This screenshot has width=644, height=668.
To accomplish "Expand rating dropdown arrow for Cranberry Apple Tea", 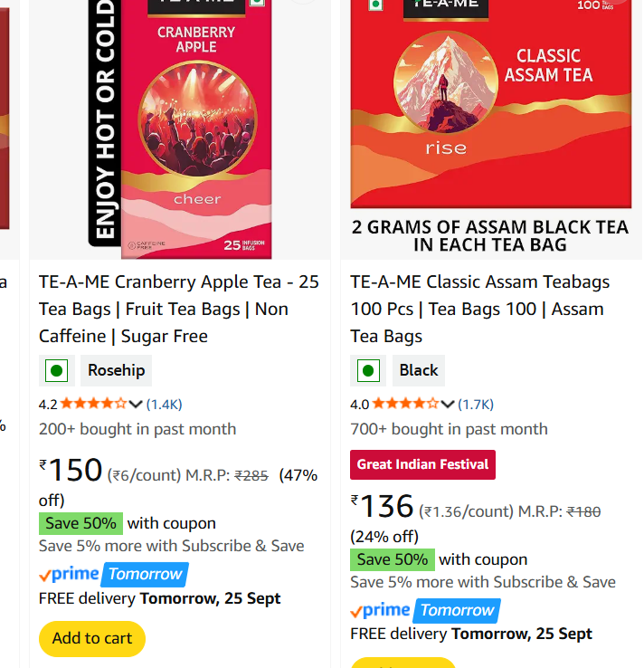I will (x=136, y=404).
